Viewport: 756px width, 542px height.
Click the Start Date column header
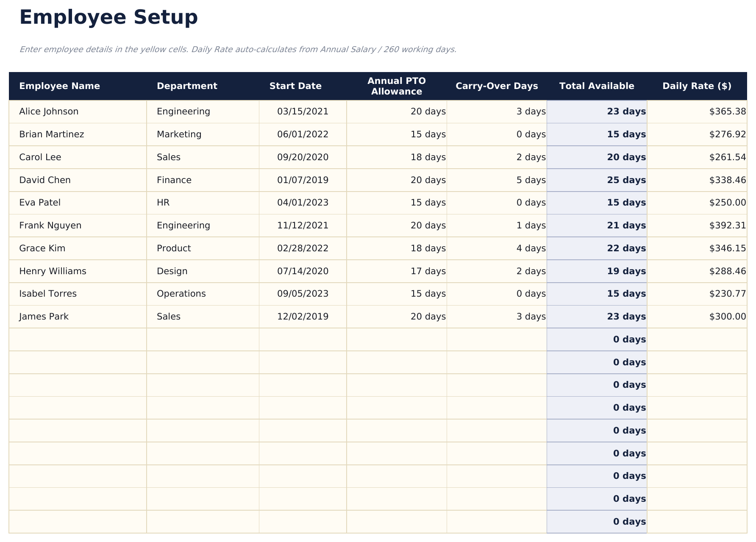coord(295,86)
